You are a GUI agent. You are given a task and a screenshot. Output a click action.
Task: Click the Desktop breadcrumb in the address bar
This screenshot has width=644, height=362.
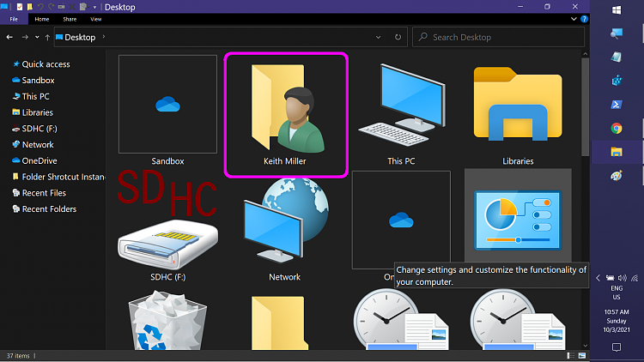click(x=80, y=37)
